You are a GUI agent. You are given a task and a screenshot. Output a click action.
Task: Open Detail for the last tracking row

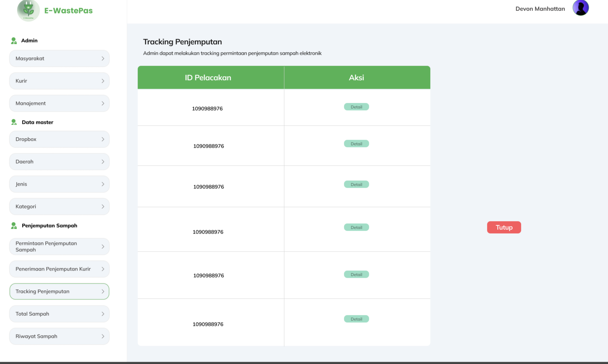[356, 319]
